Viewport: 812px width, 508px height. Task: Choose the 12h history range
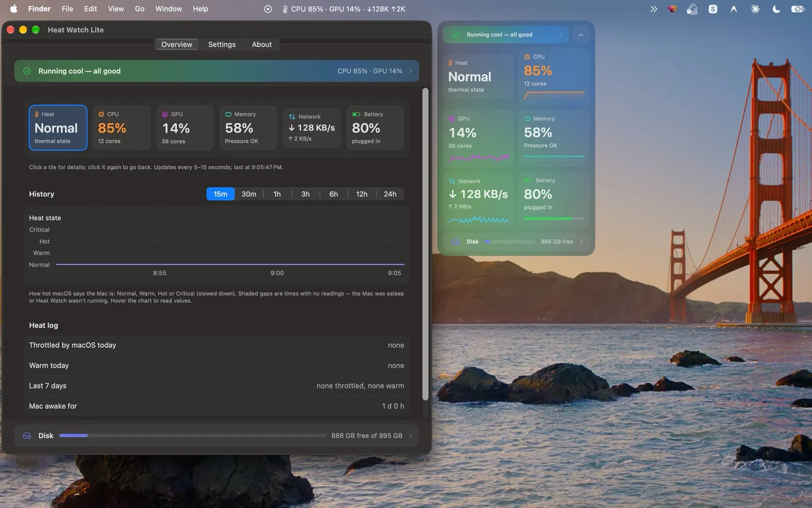point(362,194)
